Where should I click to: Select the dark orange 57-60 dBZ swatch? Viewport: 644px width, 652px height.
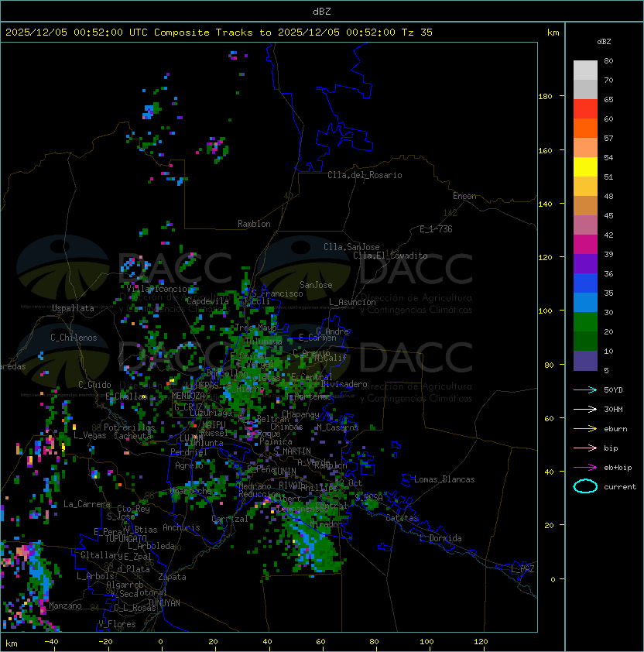tap(585, 128)
